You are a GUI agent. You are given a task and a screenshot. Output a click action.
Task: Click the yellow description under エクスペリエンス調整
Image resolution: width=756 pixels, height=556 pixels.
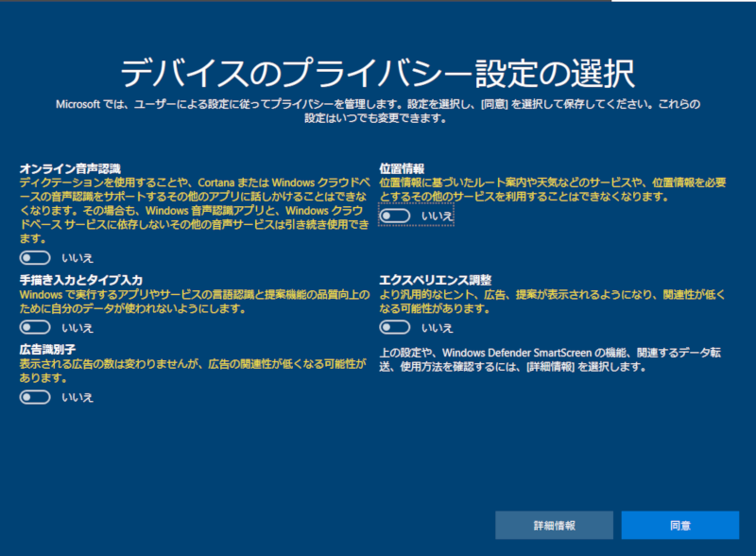(x=552, y=302)
